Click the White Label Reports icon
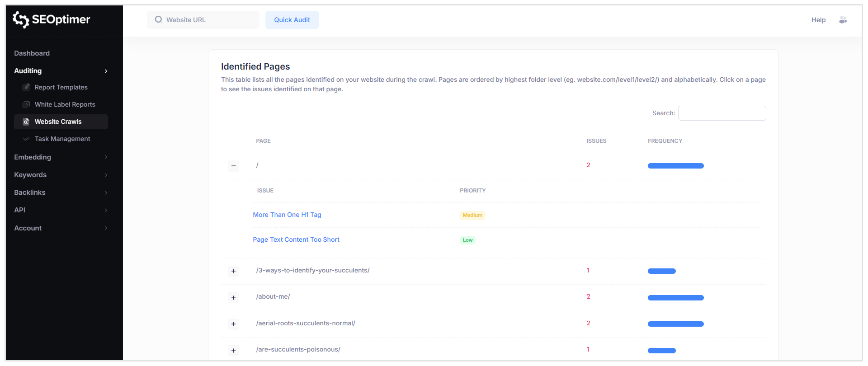This screenshot has height=366, width=868. coord(26,104)
